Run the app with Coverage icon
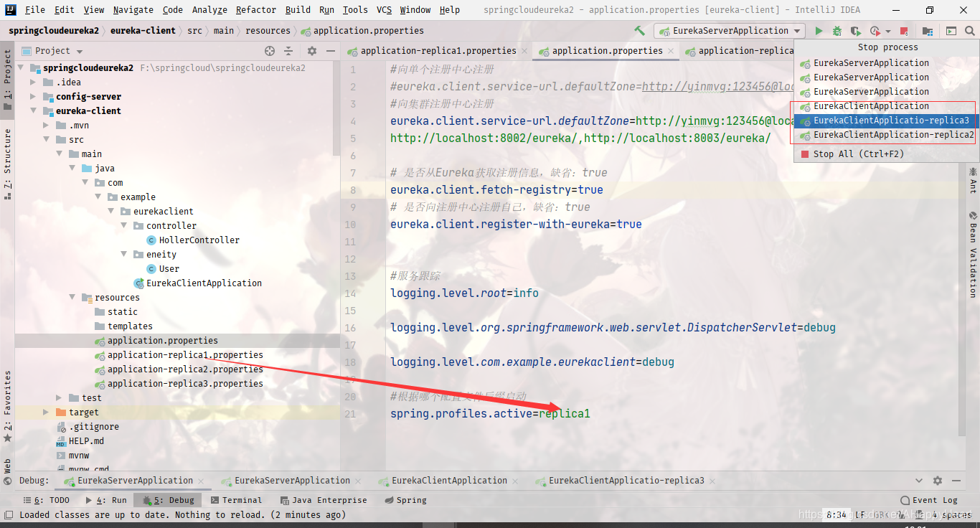Viewport: 980px width, 528px height. [854, 30]
